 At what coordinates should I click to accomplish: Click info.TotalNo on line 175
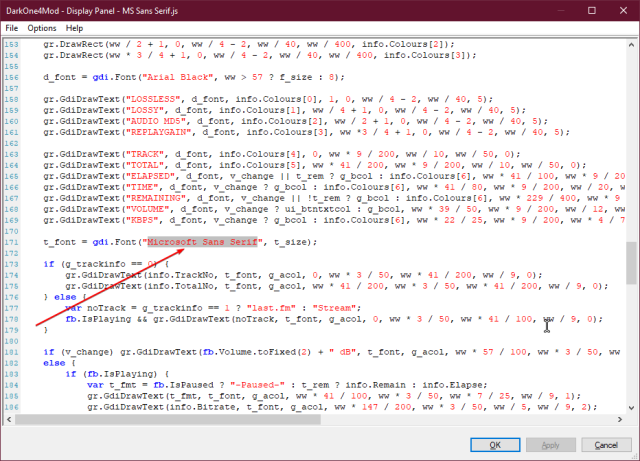183,286
